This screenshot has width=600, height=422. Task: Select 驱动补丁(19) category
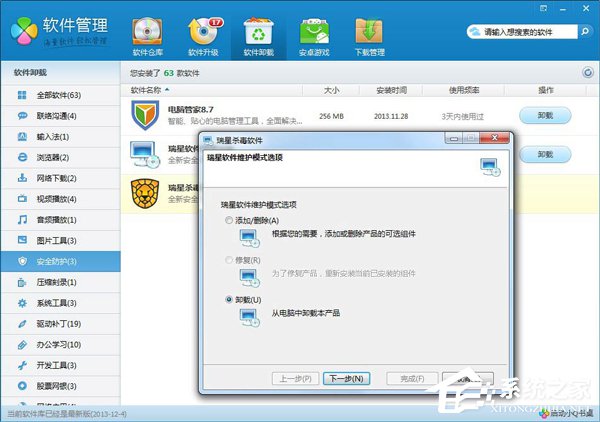[x=60, y=324]
